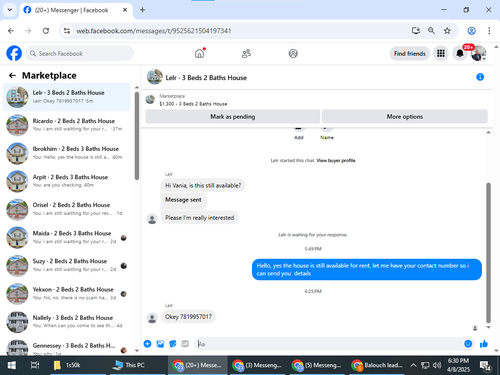Screen dimensions: 500x375
Task: Click Find friends button
Action: (x=410, y=53)
